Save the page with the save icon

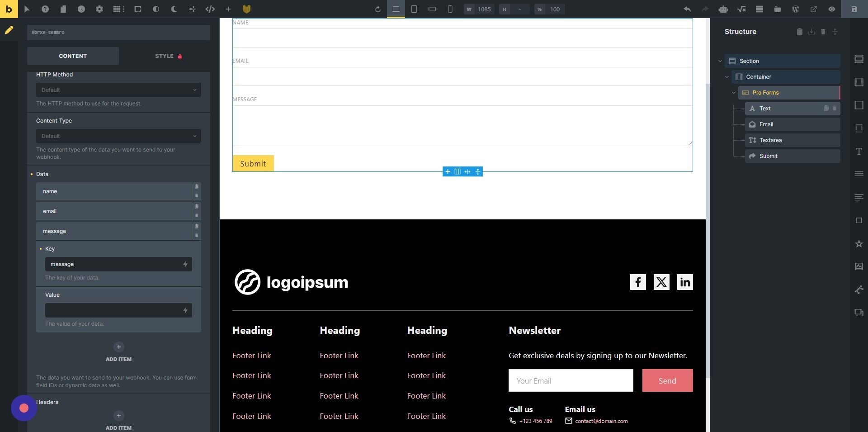coord(854,9)
